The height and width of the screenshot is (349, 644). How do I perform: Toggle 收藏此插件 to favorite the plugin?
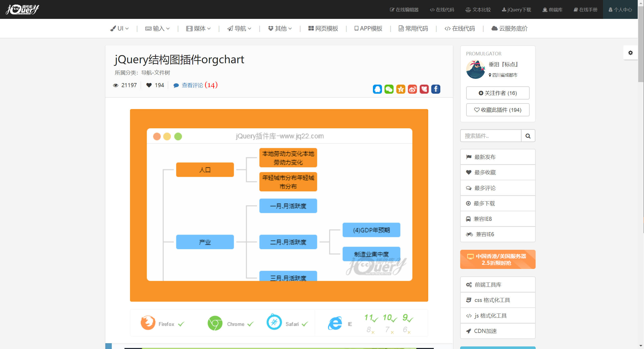coord(497,110)
